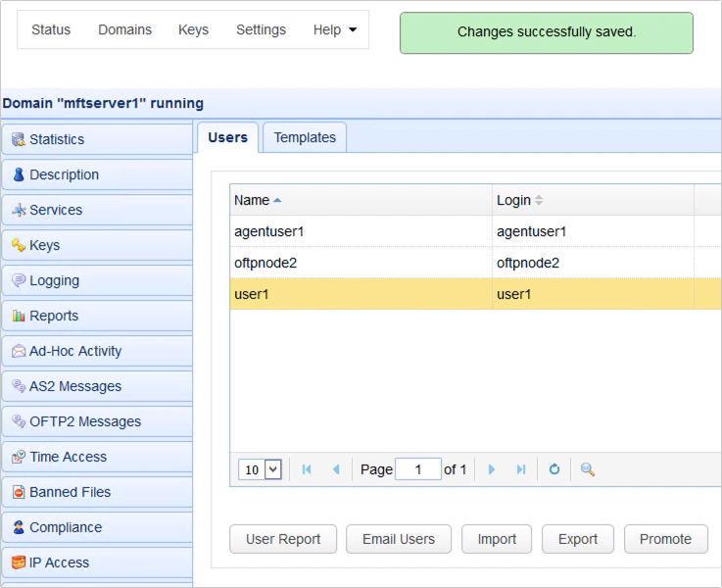Click the refresh icon in the pager

pos(554,469)
